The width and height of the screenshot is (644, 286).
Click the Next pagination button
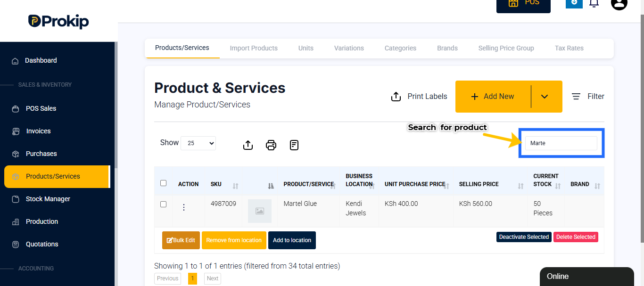tap(213, 278)
